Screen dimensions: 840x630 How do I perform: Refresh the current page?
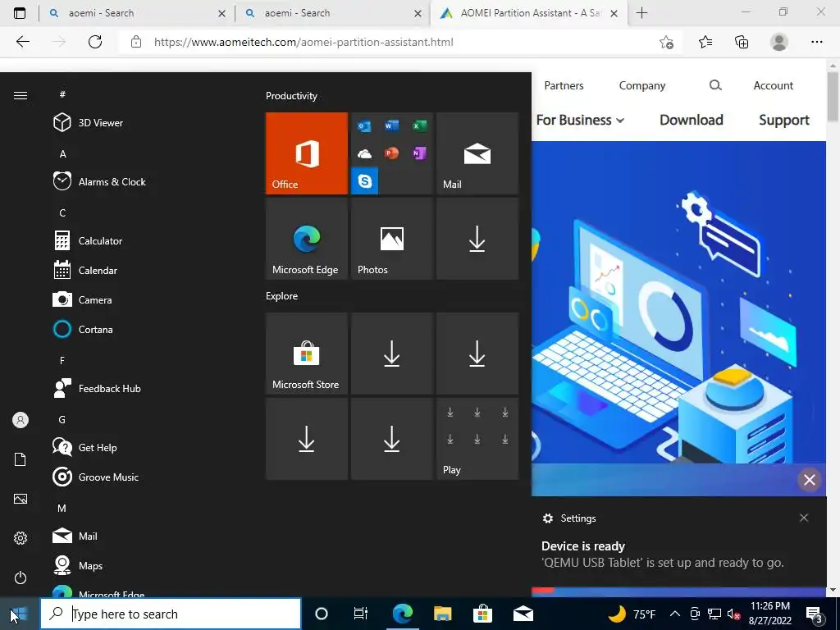[95, 42]
